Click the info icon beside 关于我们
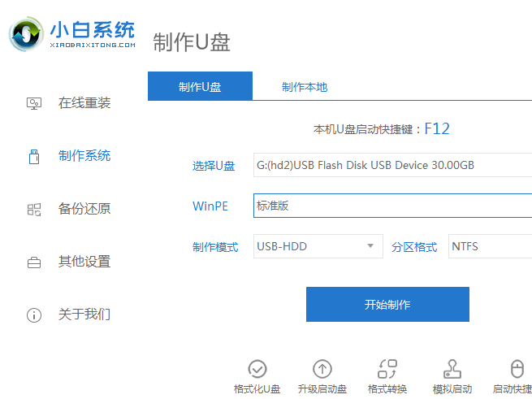This screenshot has height=399, width=532. click(34, 315)
